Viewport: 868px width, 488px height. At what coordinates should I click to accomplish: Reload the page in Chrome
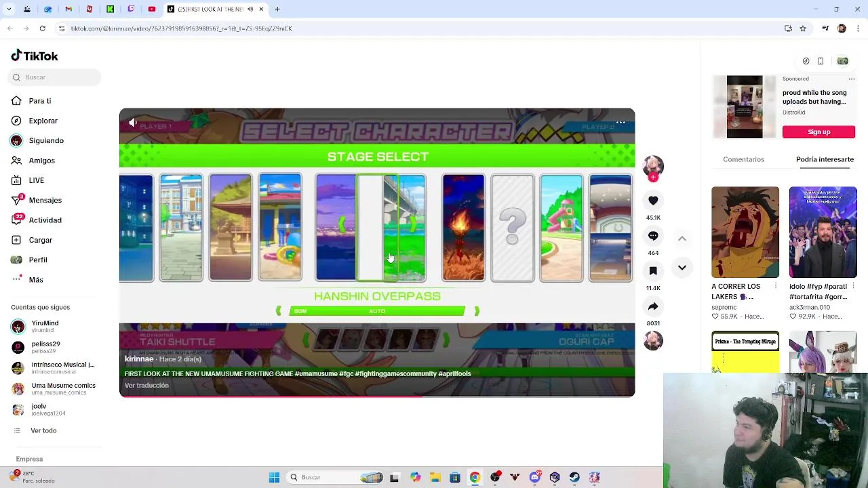42,28
